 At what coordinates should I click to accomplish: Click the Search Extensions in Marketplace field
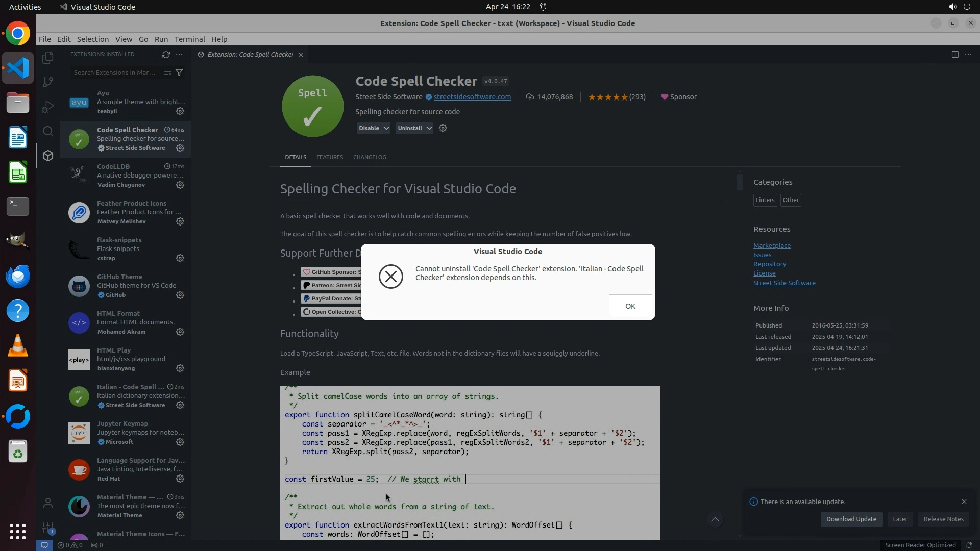pyautogui.click(x=115, y=72)
